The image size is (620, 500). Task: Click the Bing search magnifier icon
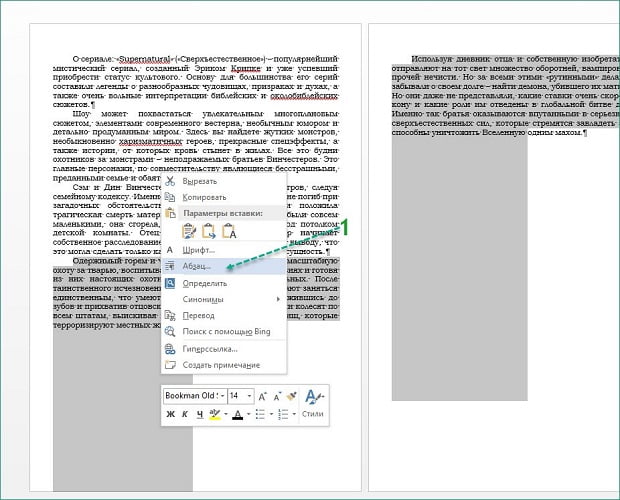point(170,331)
